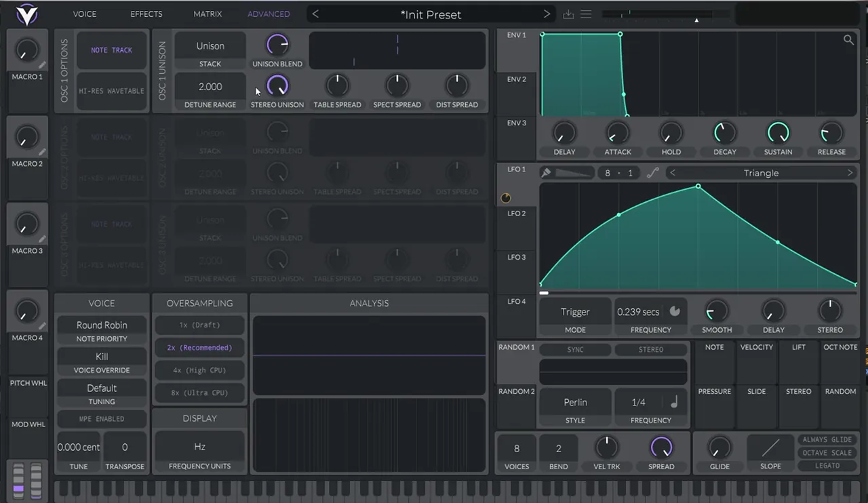The width and height of the screenshot is (868, 503).
Task: Click the envelope Sustain knob
Action: (x=778, y=132)
